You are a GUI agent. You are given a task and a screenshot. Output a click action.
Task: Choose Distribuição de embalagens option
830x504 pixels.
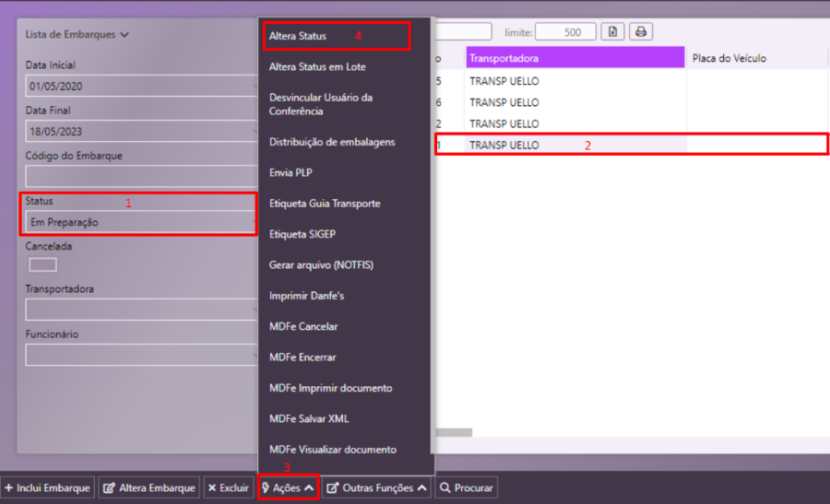click(332, 142)
